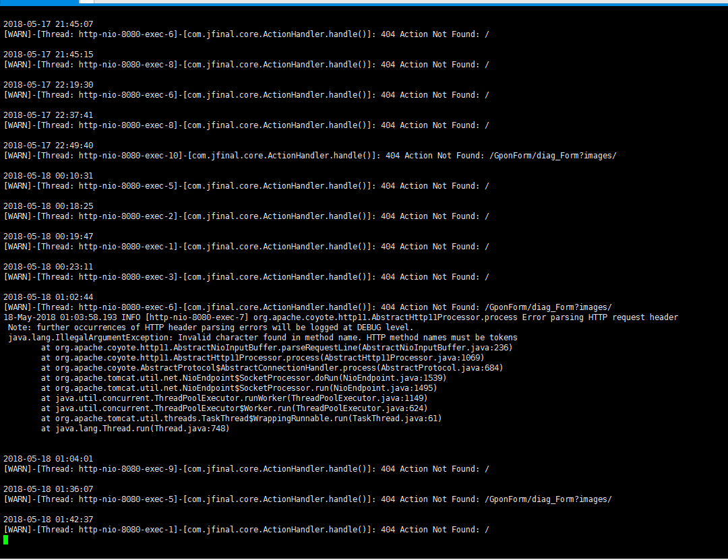Click the AbstractNioInputBuffer.parseRequestLine stack trace line
This screenshot has width=728, height=560.
(277, 348)
